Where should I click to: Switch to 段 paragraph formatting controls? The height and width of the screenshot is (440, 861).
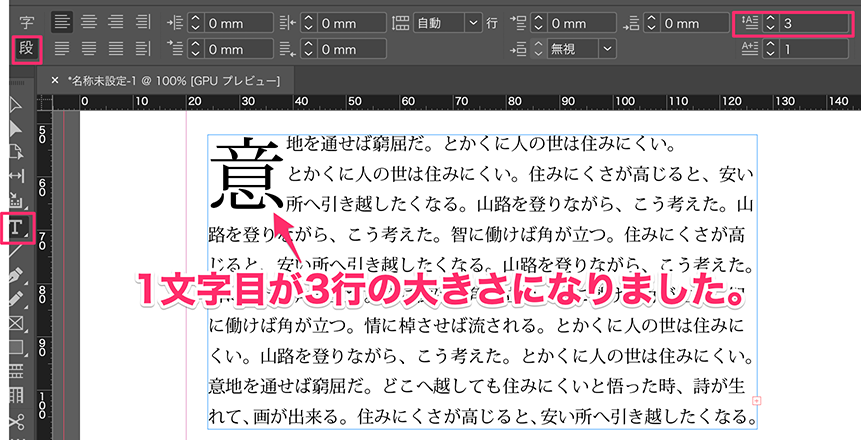tap(26, 48)
